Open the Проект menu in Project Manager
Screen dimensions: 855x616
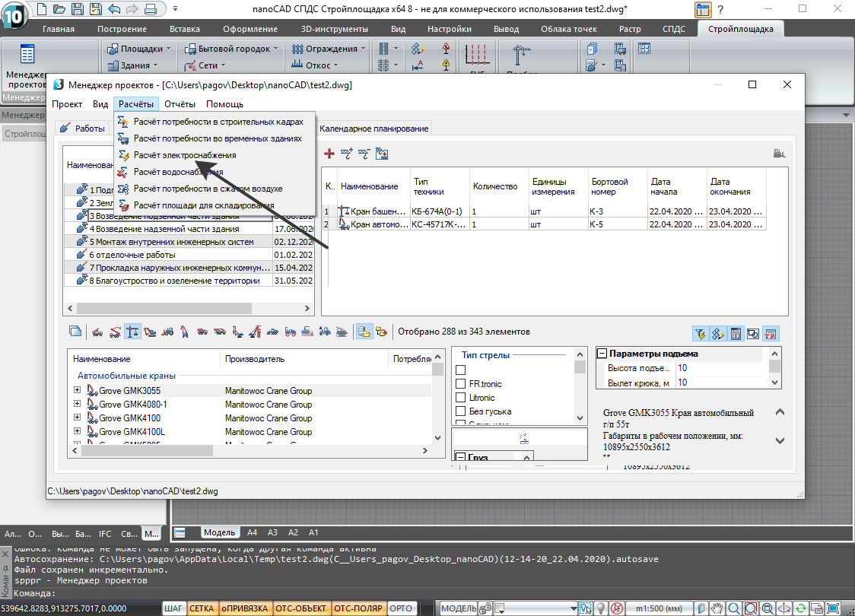click(x=67, y=104)
